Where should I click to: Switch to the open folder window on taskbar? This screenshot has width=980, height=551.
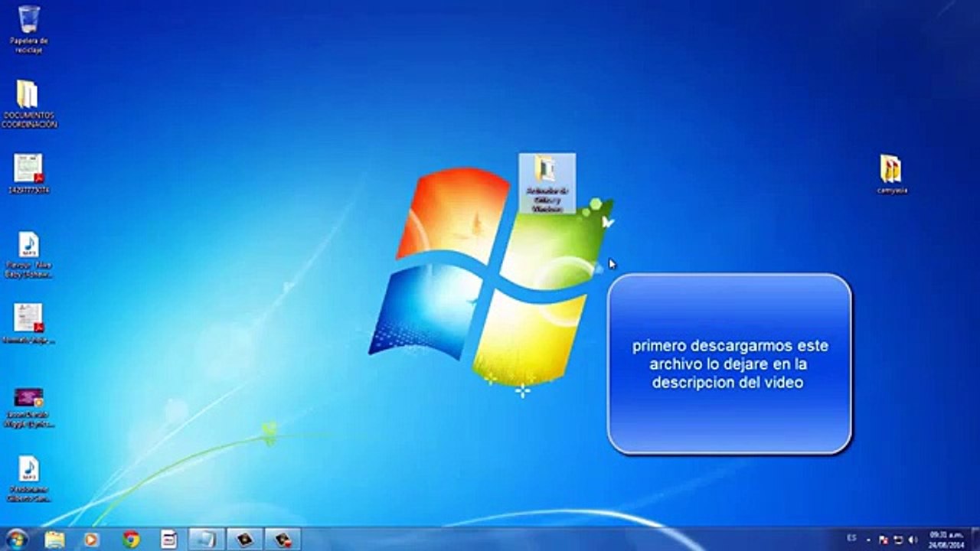[207, 540]
